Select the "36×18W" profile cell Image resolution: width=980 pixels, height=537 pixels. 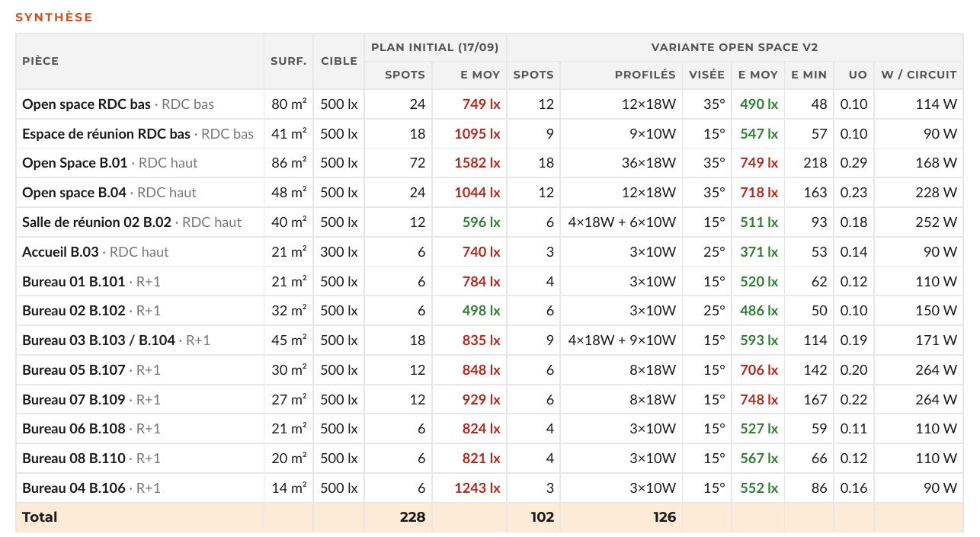pos(649,163)
